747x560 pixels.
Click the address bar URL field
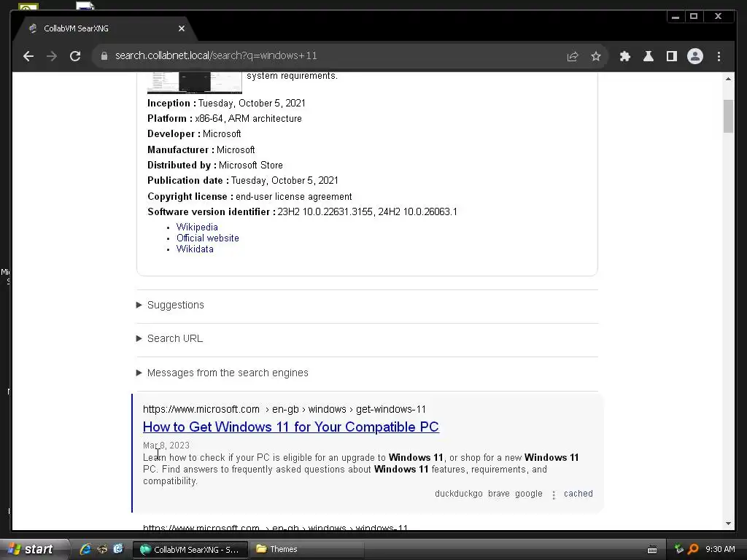(x=333, y=55)
